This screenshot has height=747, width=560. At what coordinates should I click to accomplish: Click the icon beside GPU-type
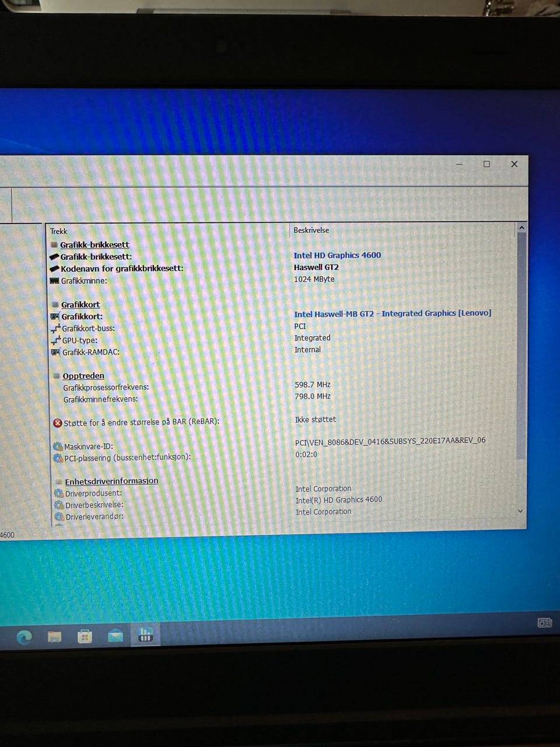tap(56, 340)
